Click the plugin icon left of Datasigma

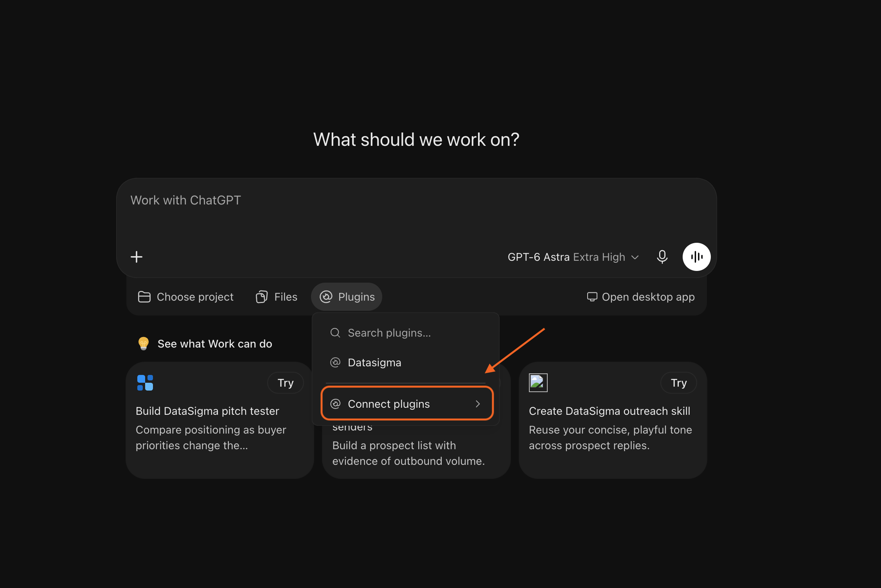[x=335, y=362]
